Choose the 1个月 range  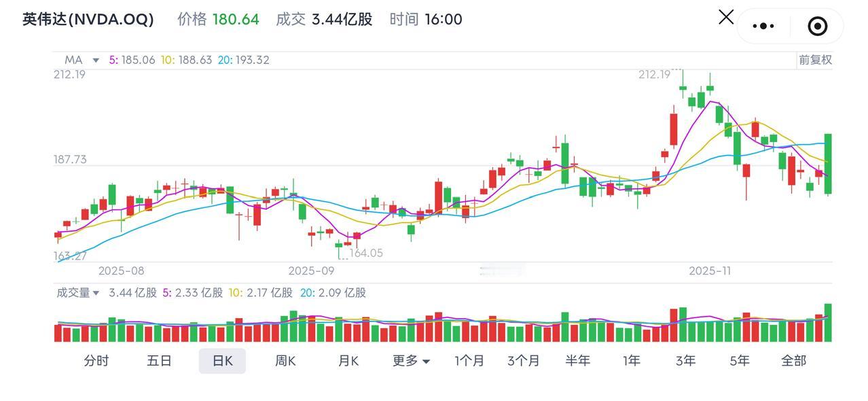(x=469, y=361)
